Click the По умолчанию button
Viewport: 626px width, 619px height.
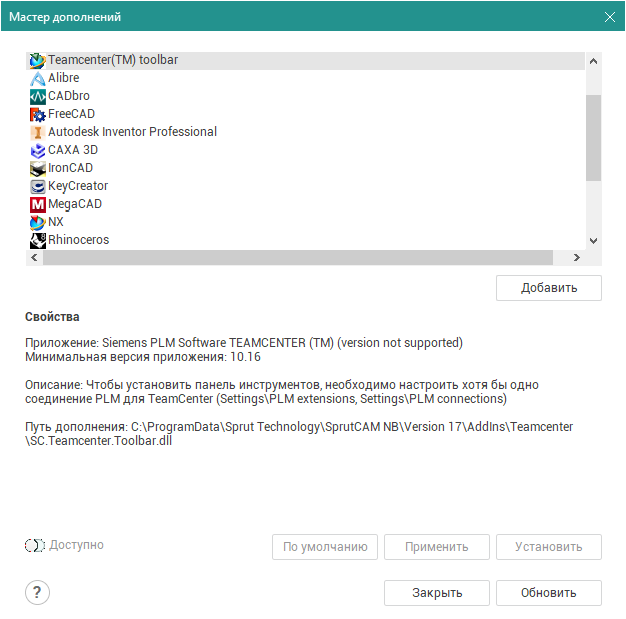[325, 547]
